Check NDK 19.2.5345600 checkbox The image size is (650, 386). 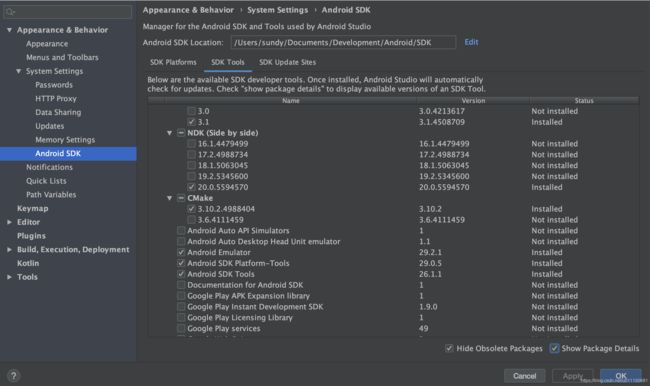pos(191,176)
